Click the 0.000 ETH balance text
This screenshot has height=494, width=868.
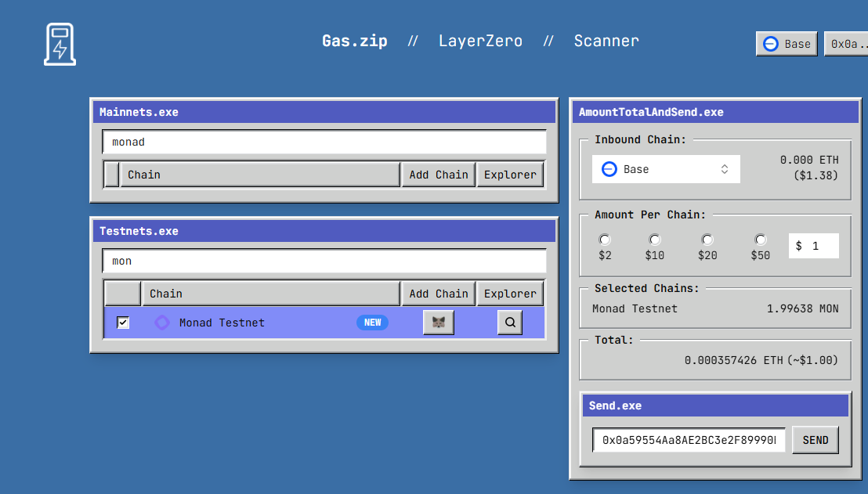coord(809,160)
